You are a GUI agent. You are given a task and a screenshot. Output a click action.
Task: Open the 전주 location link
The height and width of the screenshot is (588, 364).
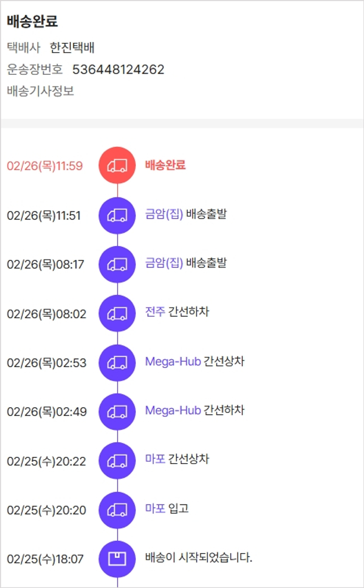[155, 311]
